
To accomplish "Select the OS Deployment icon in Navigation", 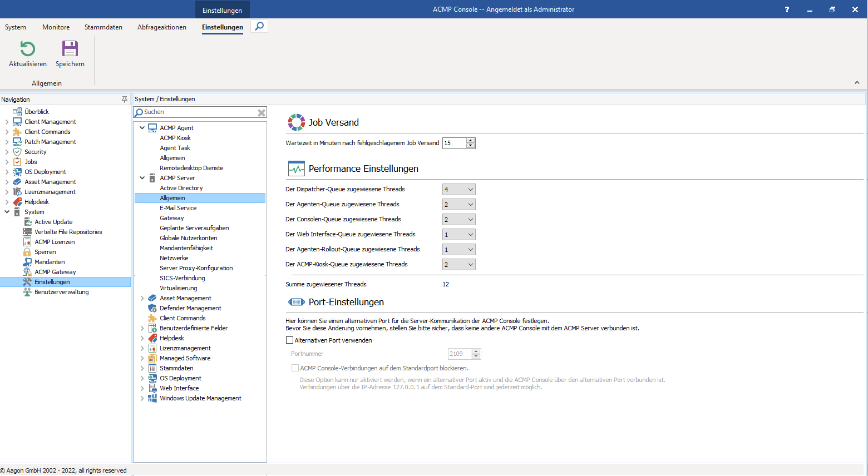I will (17, 172).
